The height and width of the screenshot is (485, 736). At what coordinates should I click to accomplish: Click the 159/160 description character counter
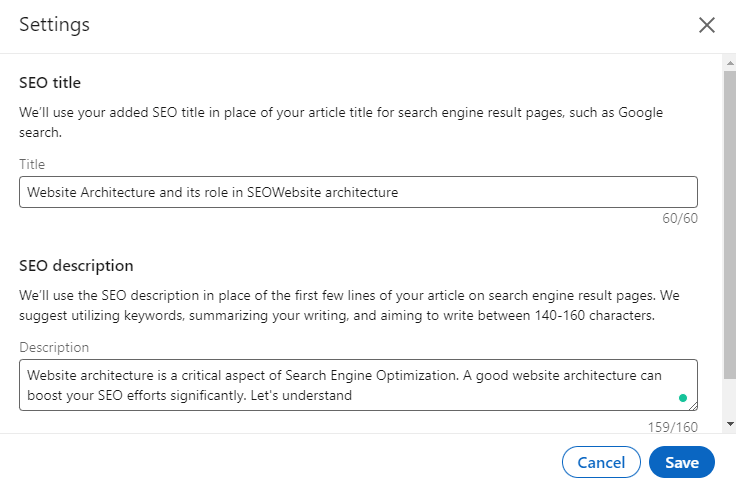click(x=672, y=426)
